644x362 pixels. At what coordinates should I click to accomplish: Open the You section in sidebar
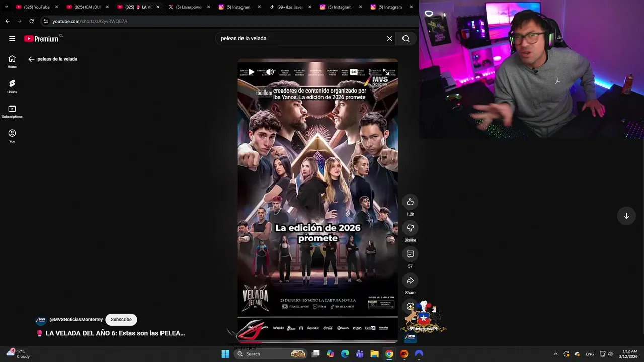(12, 136)
